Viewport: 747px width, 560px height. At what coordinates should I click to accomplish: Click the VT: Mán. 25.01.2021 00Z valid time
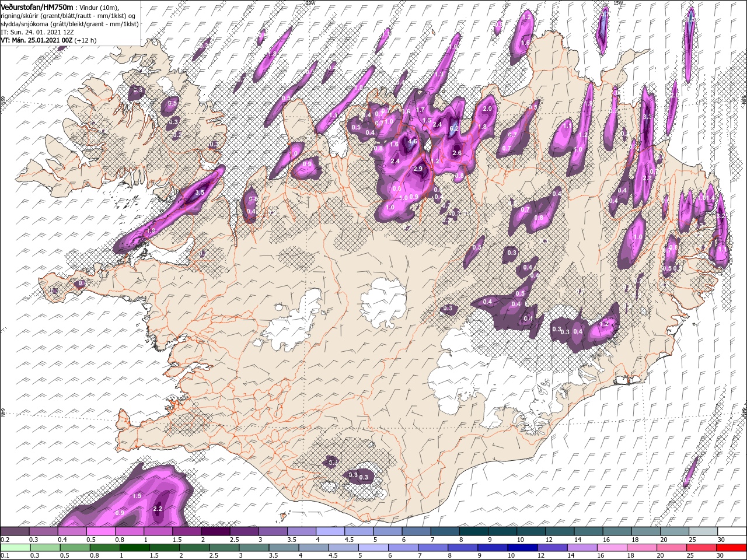[x=36, y=40]
